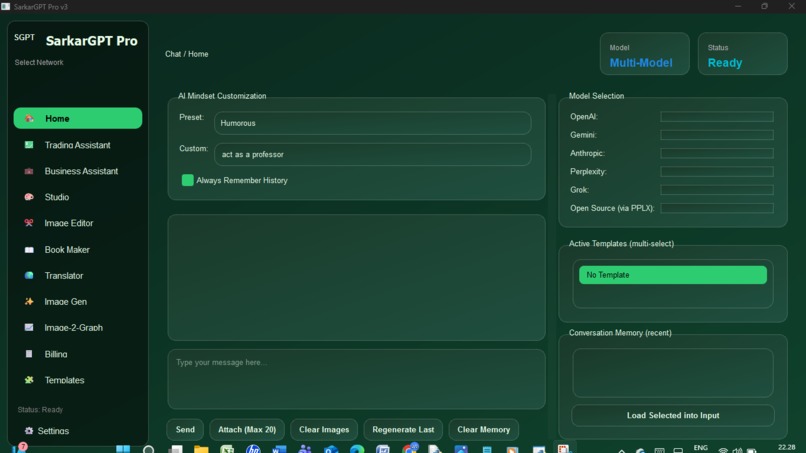Image resolution: width=806 pixels, height=453 pixels.
Task: Click the Settings gear icon
Action: point(29,430)
